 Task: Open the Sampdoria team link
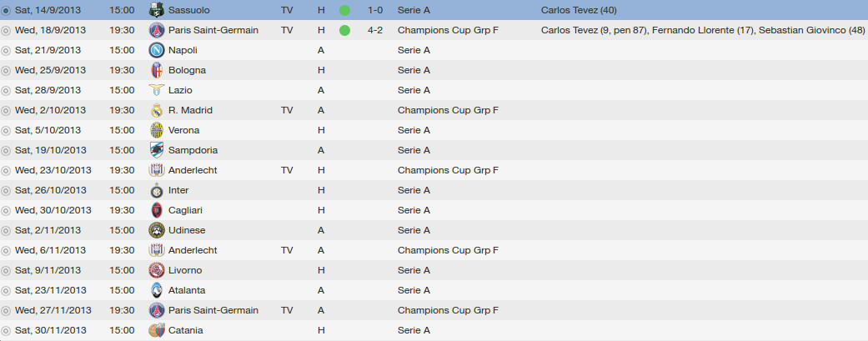point(193,150)
